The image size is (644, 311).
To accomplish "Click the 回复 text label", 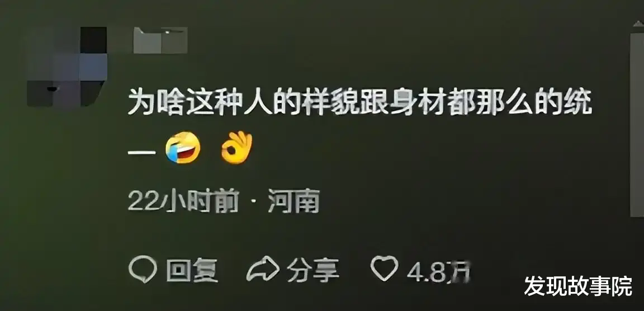I will click(192, 271).
